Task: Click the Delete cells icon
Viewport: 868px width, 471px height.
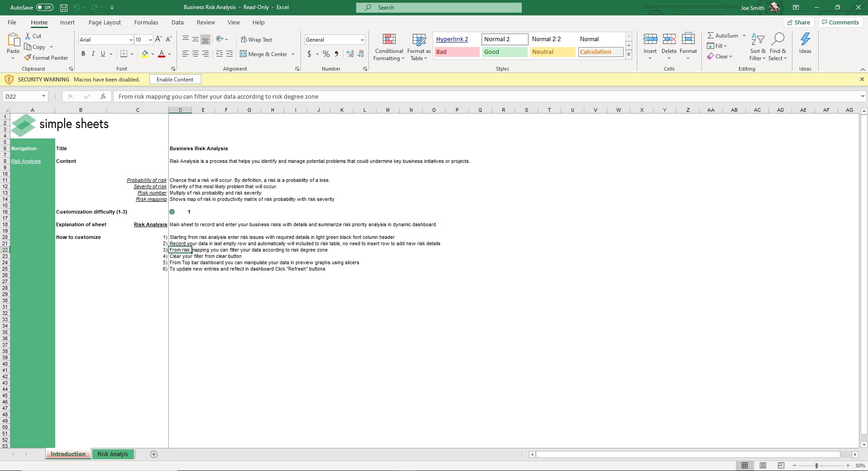Action: pos(669,40)
